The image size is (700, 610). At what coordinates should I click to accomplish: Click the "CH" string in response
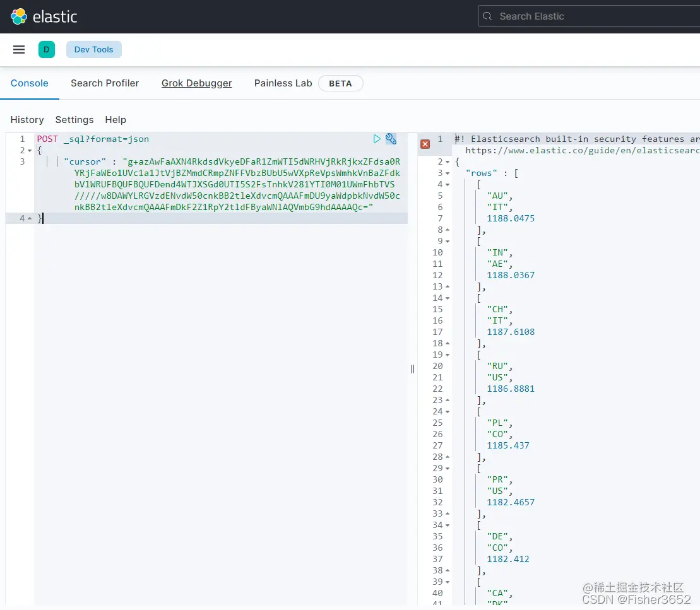pos(497,309)
